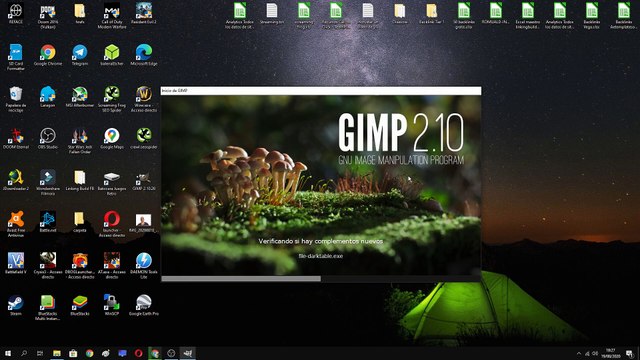Image resolution: width=640 pixels, height=360 pixels.
Task: Click the 'Verificando si hay complementos nuevos' text
Action: (320, 241)
